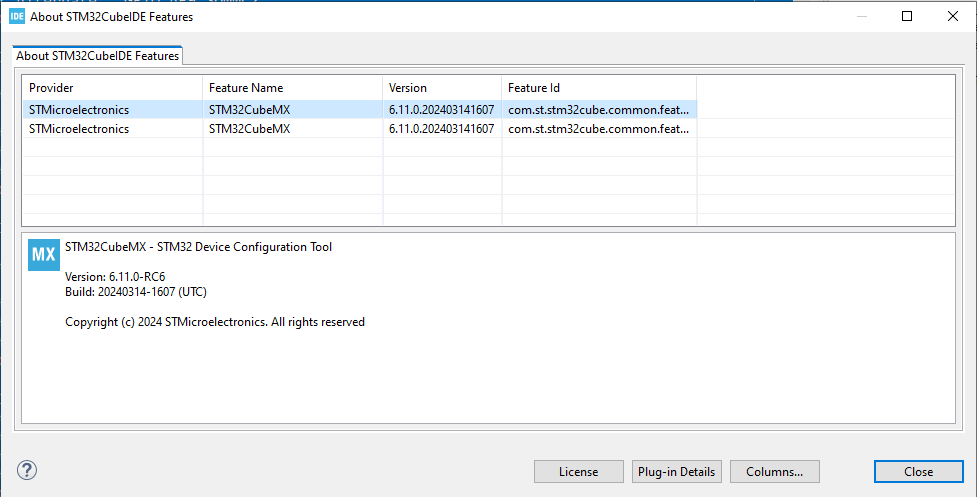Sort by the Version column header
977x497 pixels.
click(x=442, y=88)
